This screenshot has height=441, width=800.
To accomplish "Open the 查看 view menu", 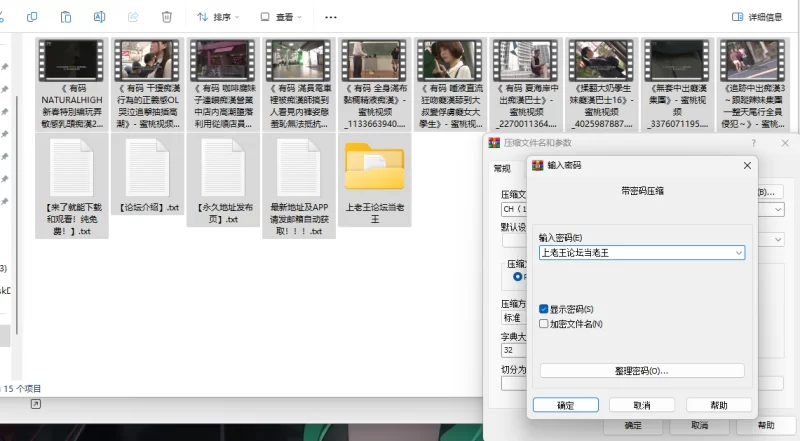I will click(x=281, y=17).
